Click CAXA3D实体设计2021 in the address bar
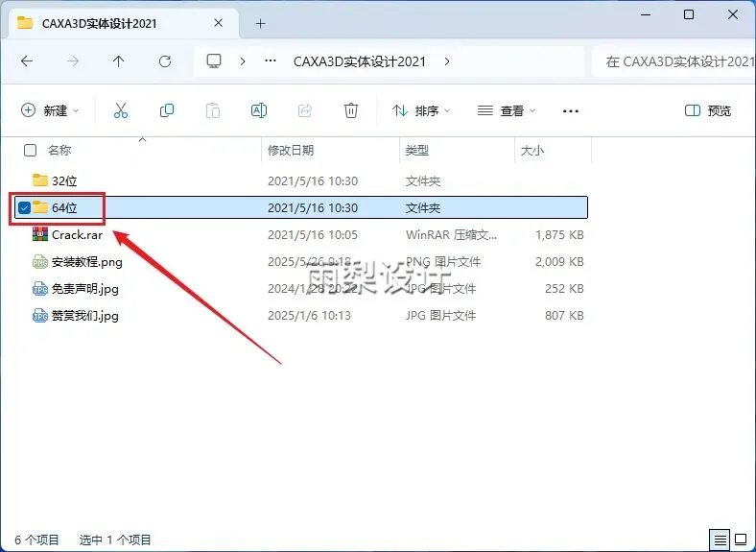Screen dimensions: 756x552 360,61
